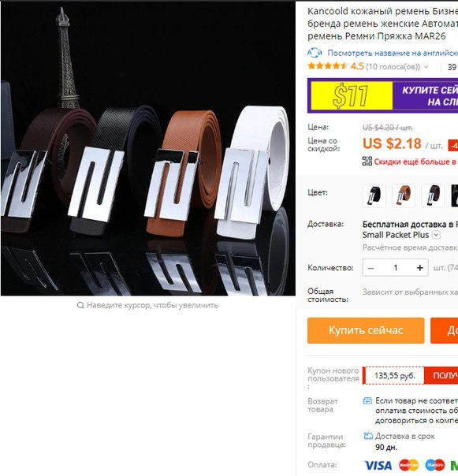Click the magnifier icon under product image
Image resolution: width=458 pixels, height=476 pixels.
pyautogui.click(x=80, y=305)
